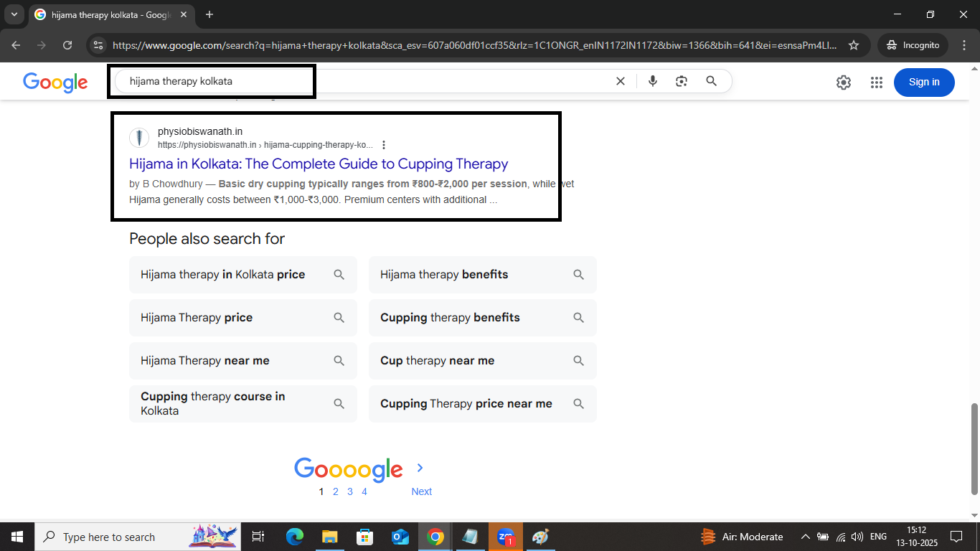Screen dimensions: 980x551
Task: Open the Windows Start menu
Action: point(16,536)
